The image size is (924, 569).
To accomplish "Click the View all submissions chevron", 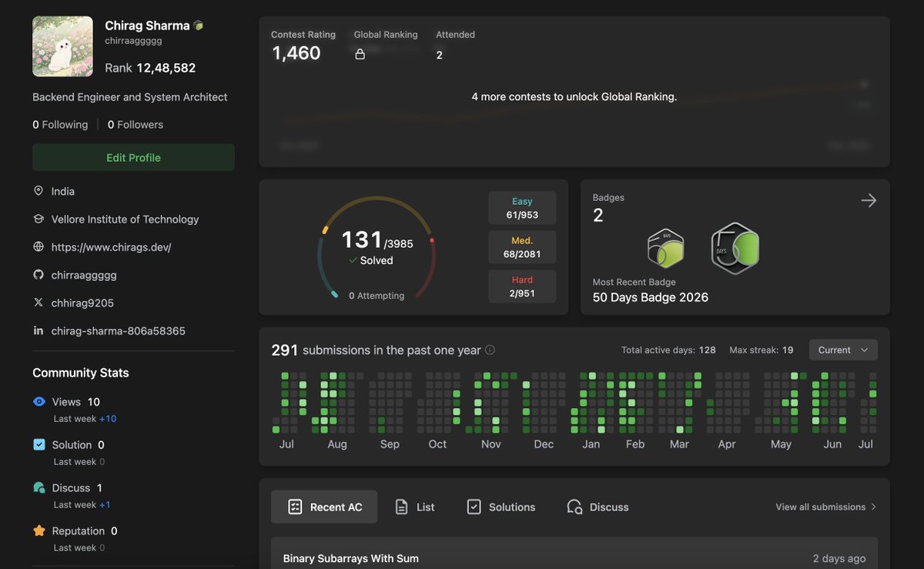I will 873,507.
